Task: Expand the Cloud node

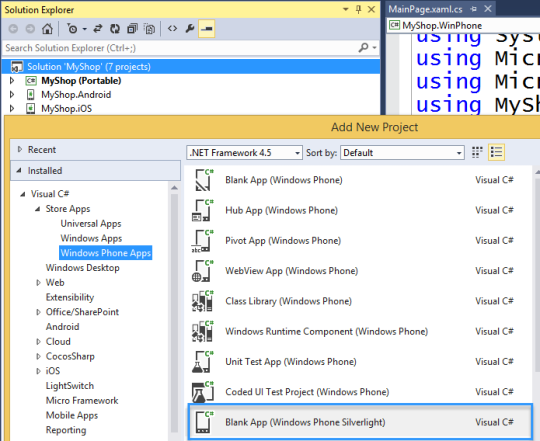Action: (38, 342)
